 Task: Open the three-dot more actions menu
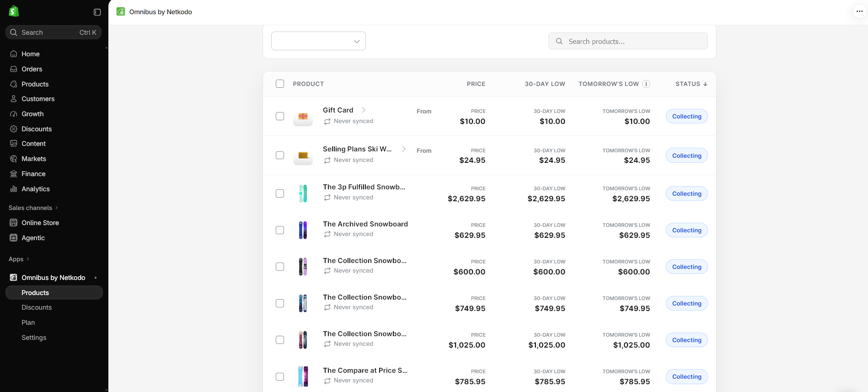point(859,11)
